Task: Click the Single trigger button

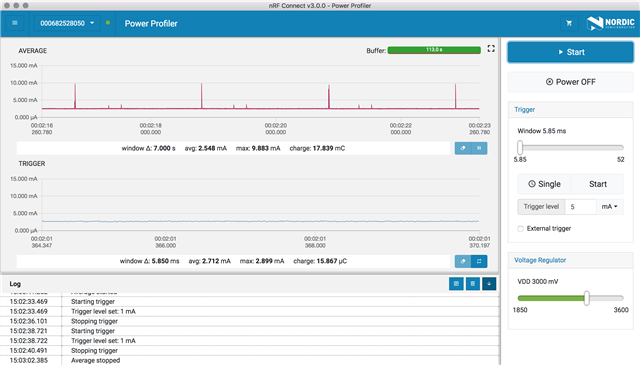Action: pyautogui.click(x=544, y=184)
